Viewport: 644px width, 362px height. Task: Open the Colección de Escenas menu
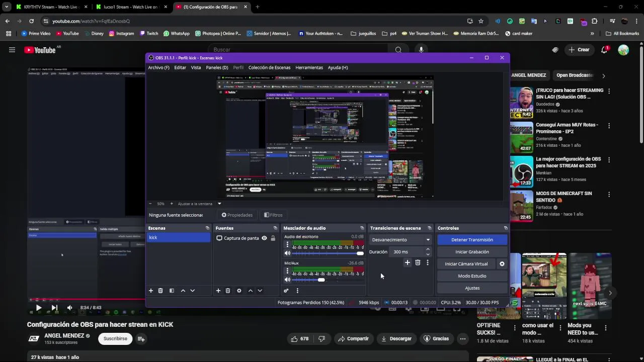(x=269, y=67)
